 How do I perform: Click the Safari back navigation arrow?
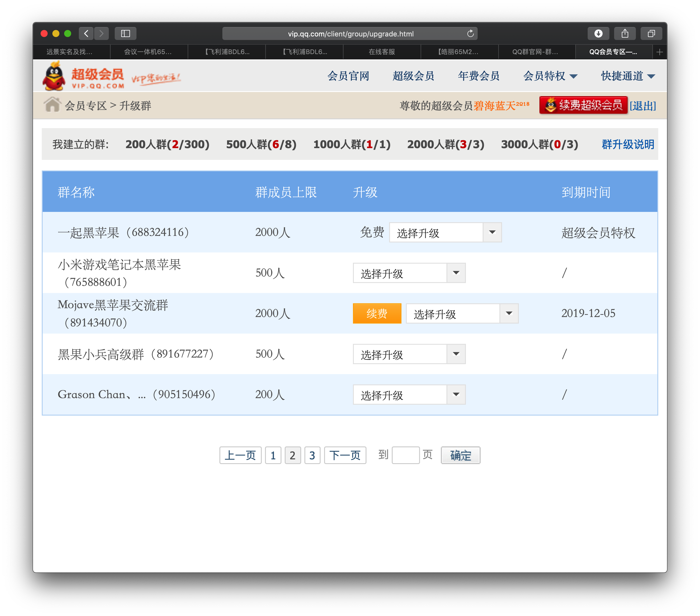[86, 33]
